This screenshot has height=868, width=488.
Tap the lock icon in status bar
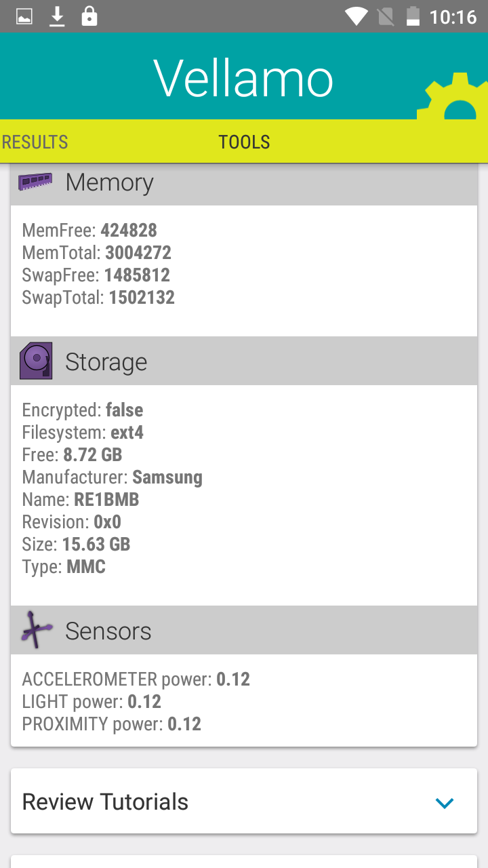[x=89, y=16]
